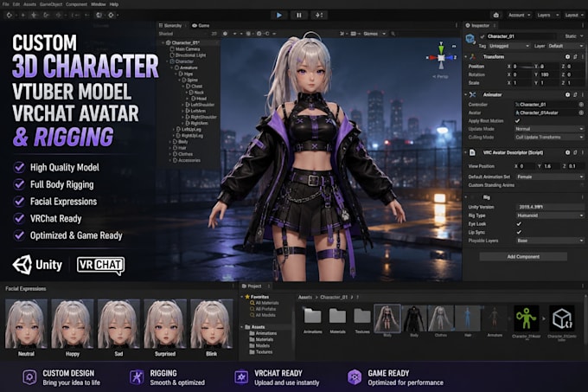Switch to the Game tab
Viewport: 588px width, 392px height.
tap(201, 25)
